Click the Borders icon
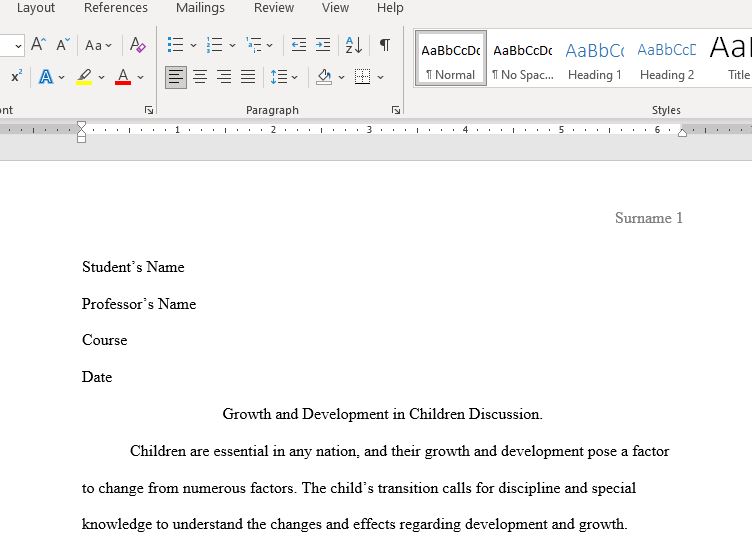This screenshot has height=541, width=752. coord(363,77)
